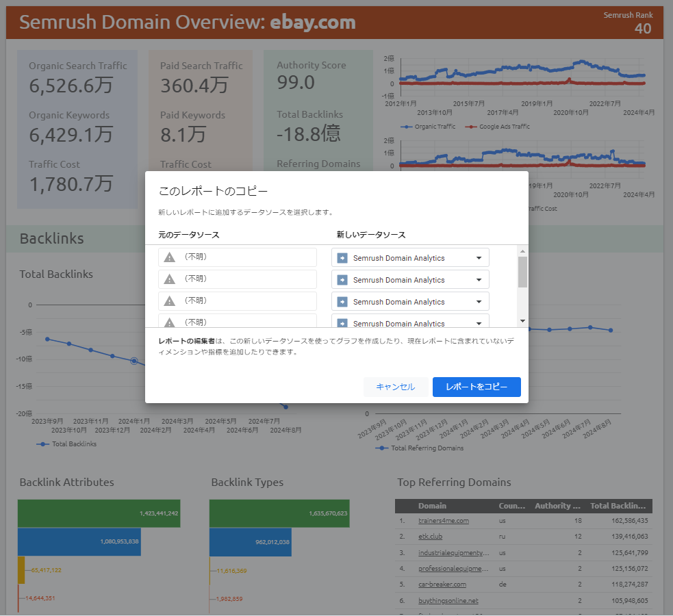
Task: Click first data source connector icon
Action: click(x=342, y=258)
